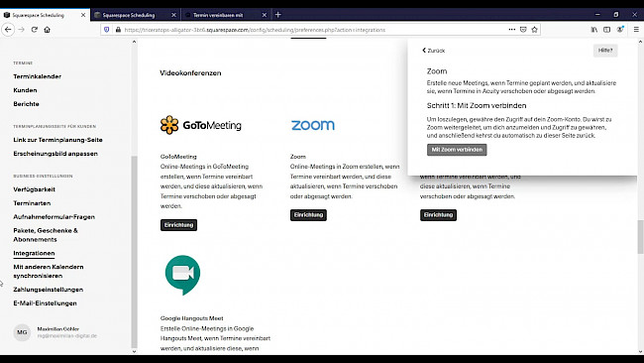Open Mit anderen Kalendern synchronisieren
Image resolution: width=644 pixels, height=363 pixels.
pyautogui.click(x=49, y=272)
